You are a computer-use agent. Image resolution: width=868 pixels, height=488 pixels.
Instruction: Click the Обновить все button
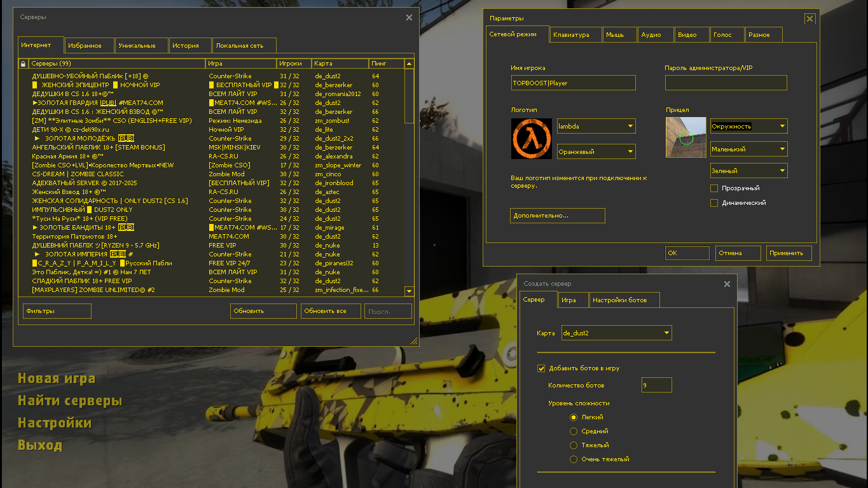coord(331,311)
